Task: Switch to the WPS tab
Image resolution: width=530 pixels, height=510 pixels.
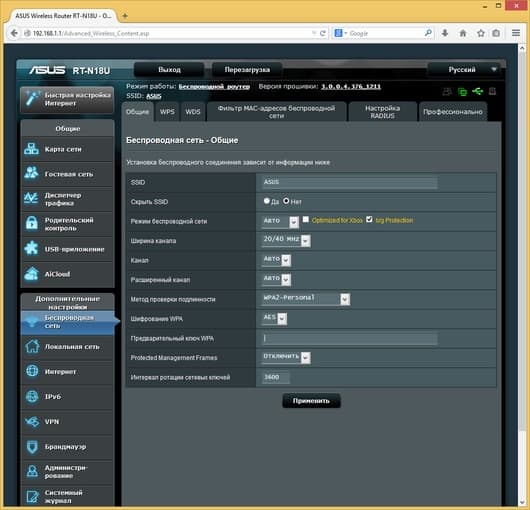Action: click(x=167, y=112)
